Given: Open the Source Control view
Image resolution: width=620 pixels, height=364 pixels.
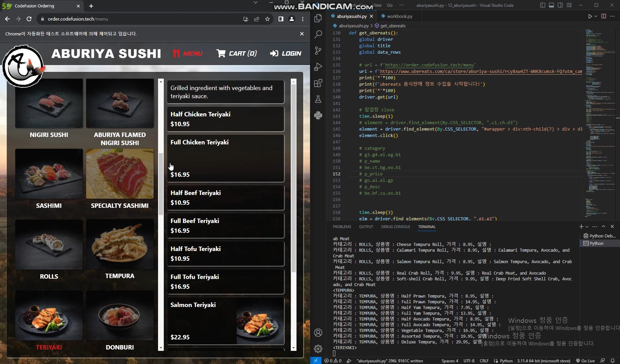Looking at the screenshot, I should tap(318, 51).
